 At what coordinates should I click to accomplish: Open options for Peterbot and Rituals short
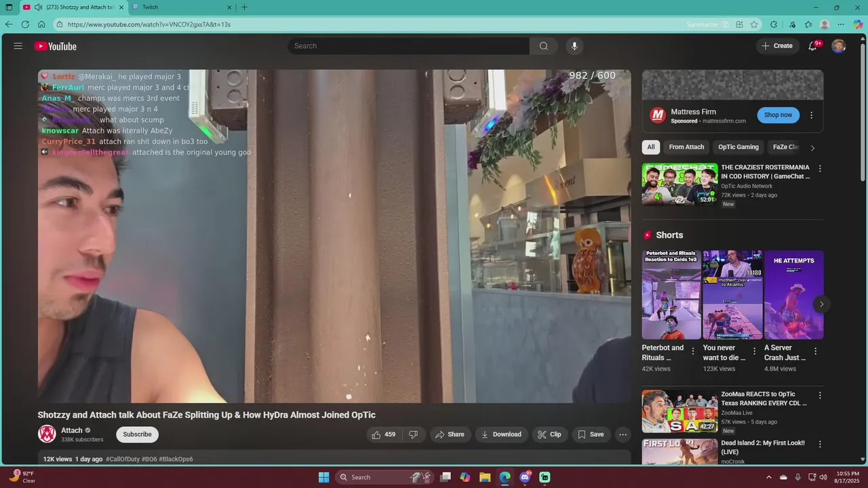point(693,351)
